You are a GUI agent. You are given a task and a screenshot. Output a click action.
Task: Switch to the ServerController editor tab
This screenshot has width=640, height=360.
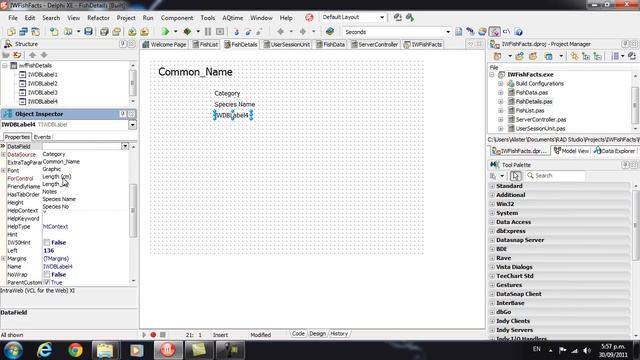pos(374,44)
